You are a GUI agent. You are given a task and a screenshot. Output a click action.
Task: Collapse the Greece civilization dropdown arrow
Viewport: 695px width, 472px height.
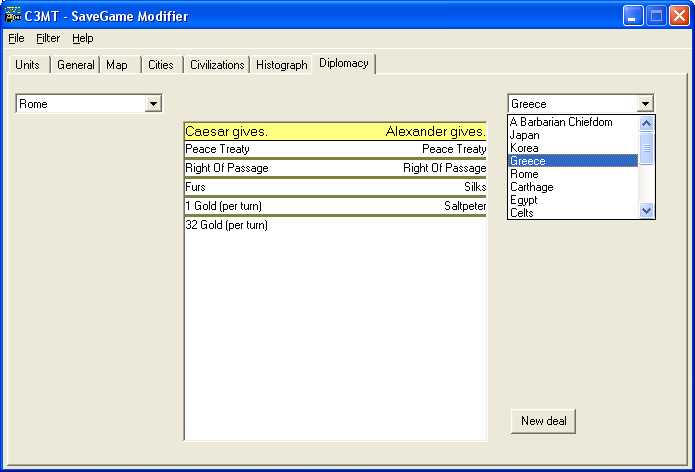click(645, 104)
